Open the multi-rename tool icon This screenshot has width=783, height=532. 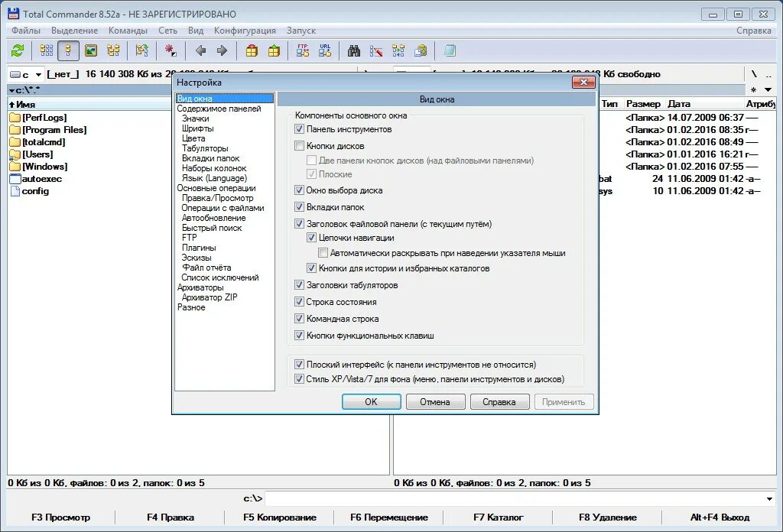pyautogui.click(x=376, y=50)
